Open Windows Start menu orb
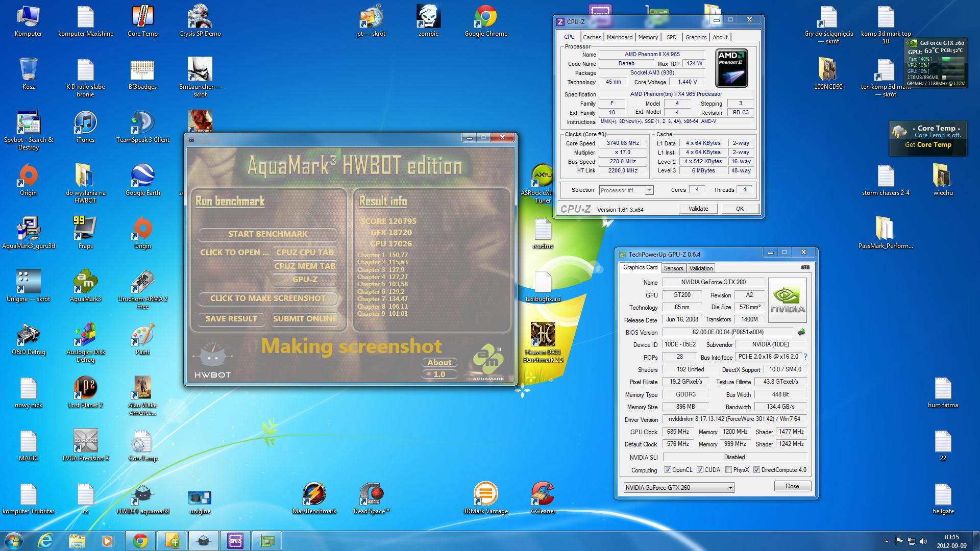 [13, 540]
